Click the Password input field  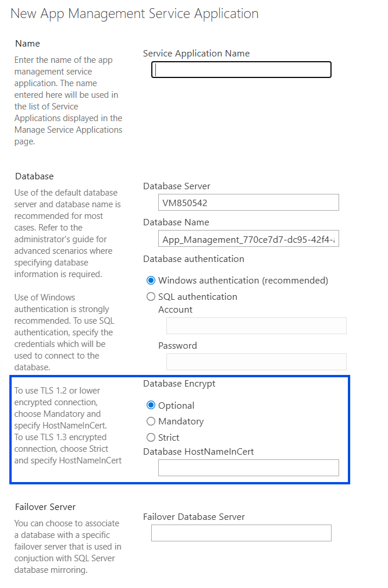(x=256, y=362)
